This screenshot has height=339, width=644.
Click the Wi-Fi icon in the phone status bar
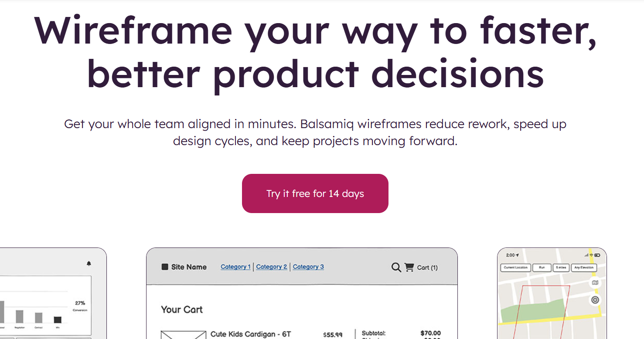[591, 255]
